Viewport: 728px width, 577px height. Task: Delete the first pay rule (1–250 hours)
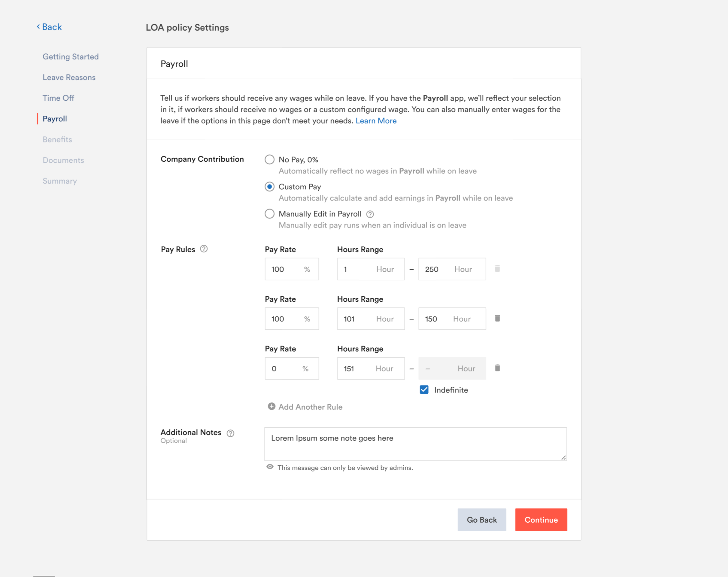point(497,269)
